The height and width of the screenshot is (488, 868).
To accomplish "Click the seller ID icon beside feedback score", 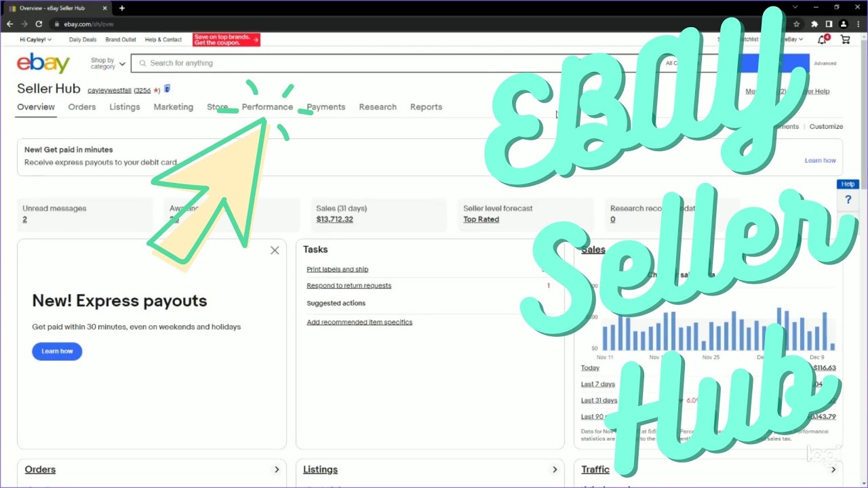I will coord(167,89).
